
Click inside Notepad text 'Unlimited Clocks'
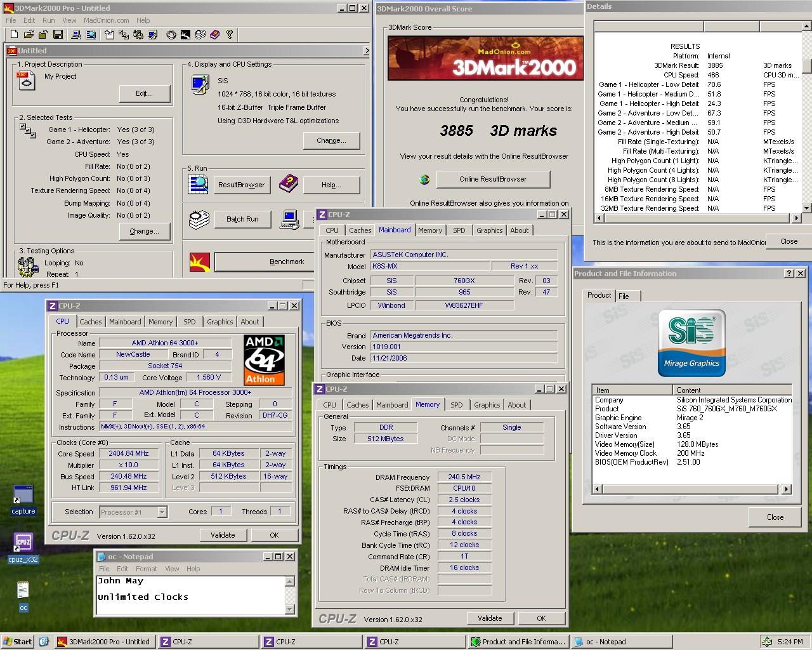(143, 597)
